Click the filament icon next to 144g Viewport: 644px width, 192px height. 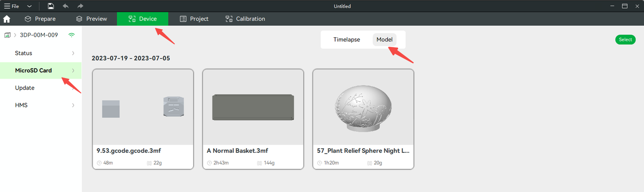click(260, 163)
